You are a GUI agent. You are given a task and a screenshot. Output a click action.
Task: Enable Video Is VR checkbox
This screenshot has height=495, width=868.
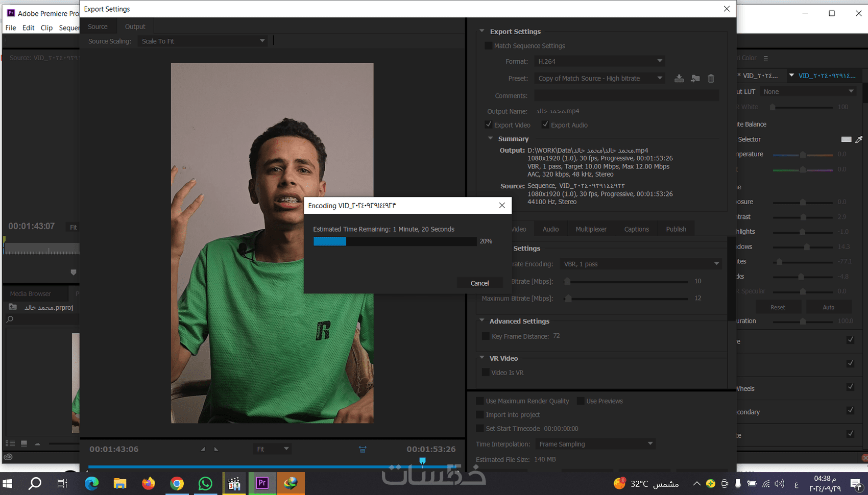click(x=486, y=373)
